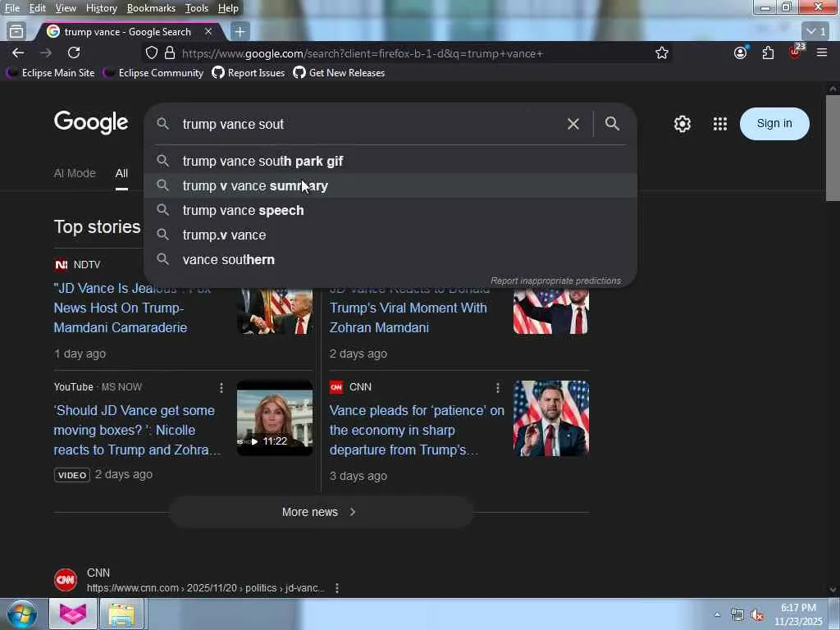Click the page vertical scrollbar thumb
The width and height of the screenshot is (840, 630).
tap(833, 148)
